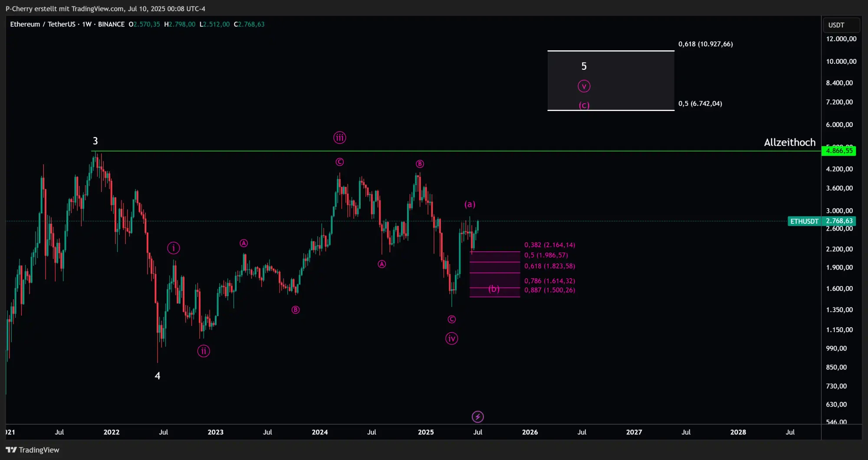868x460 pixels.
Task: Click 10.000,00 on the price scale
Action: click(x=841, y=62)
